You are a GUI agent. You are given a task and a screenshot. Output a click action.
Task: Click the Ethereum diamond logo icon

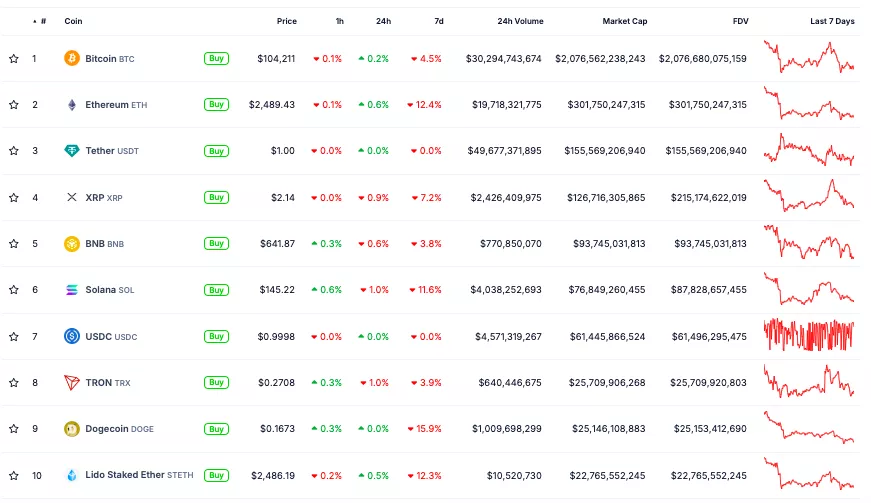[71, 105]
